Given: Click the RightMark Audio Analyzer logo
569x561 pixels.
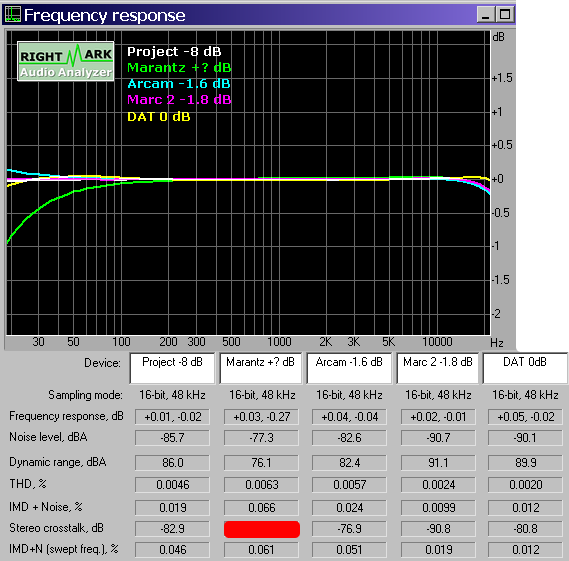Looking at the screenshot, I should pyautogui.click(x=66, y=61).
